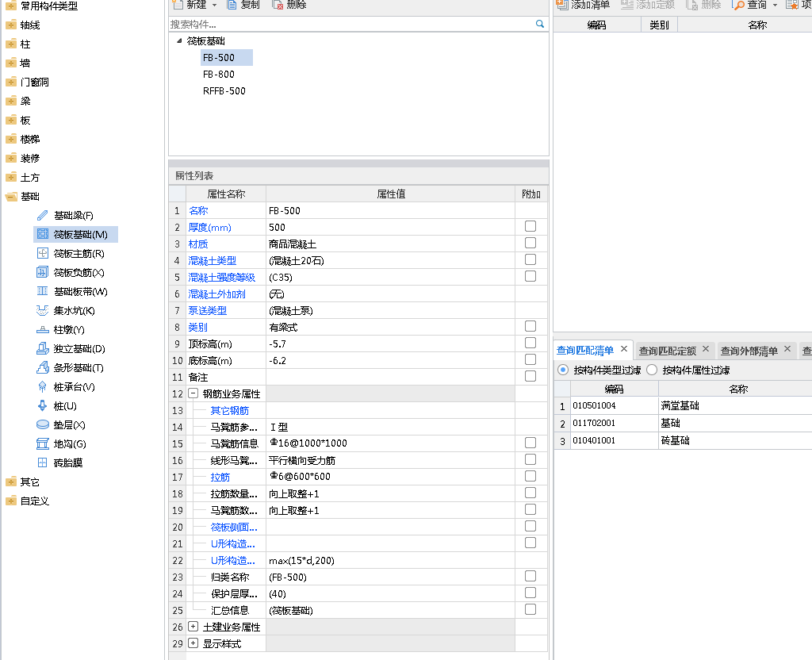Click the 删除 delete component button
Image resolution: width=812 pixels, height=660 pixels.
pyautogui.click(x=289, y=5)
